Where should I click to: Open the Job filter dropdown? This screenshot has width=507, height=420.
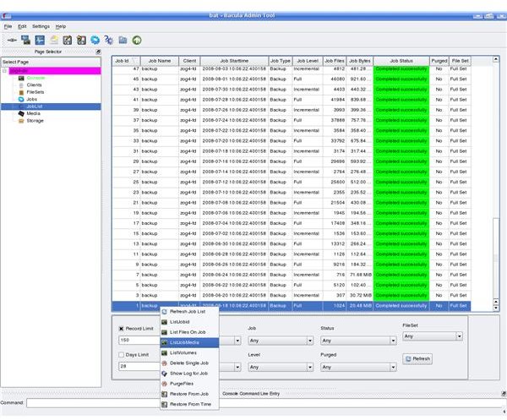[x=281, y=341]
